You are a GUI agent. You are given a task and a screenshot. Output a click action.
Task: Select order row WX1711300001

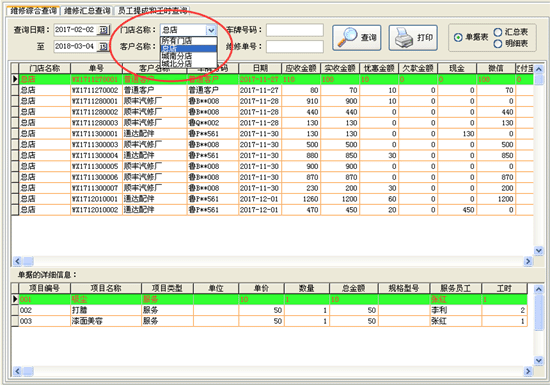[272, 134]
